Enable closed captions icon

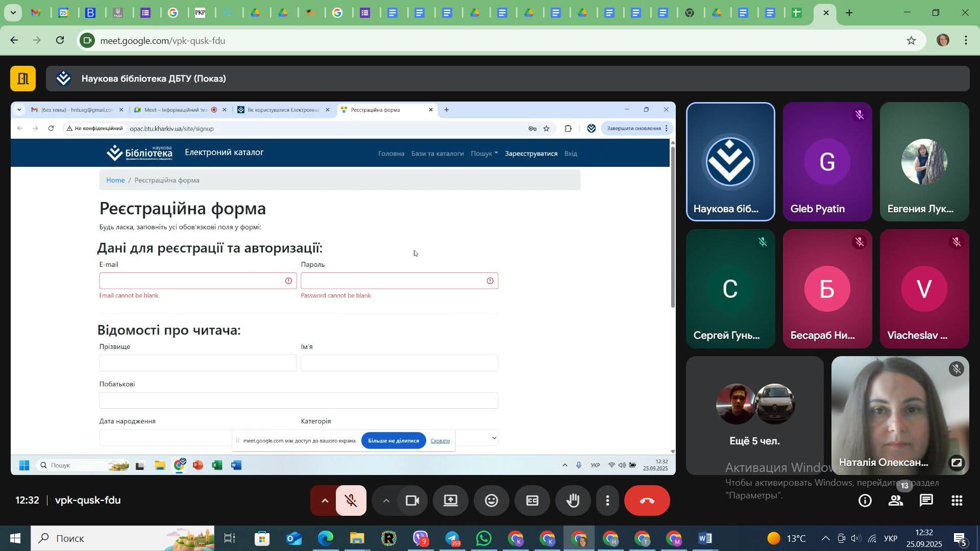(532, 500)
